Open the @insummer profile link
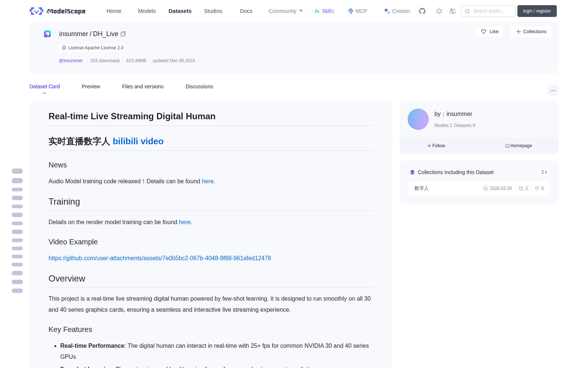The image size is (588, 368). point(71,61)
